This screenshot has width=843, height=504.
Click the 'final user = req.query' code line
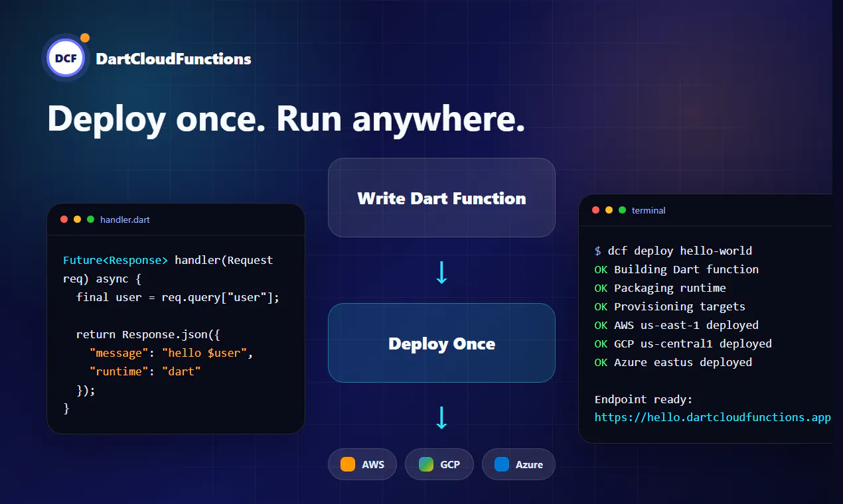click(x=178, y=297)
